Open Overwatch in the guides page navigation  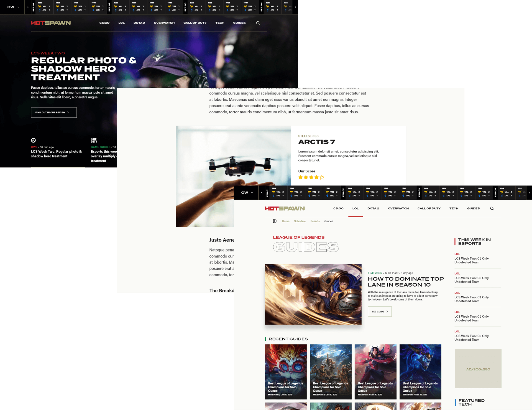[x=398, y=208]
